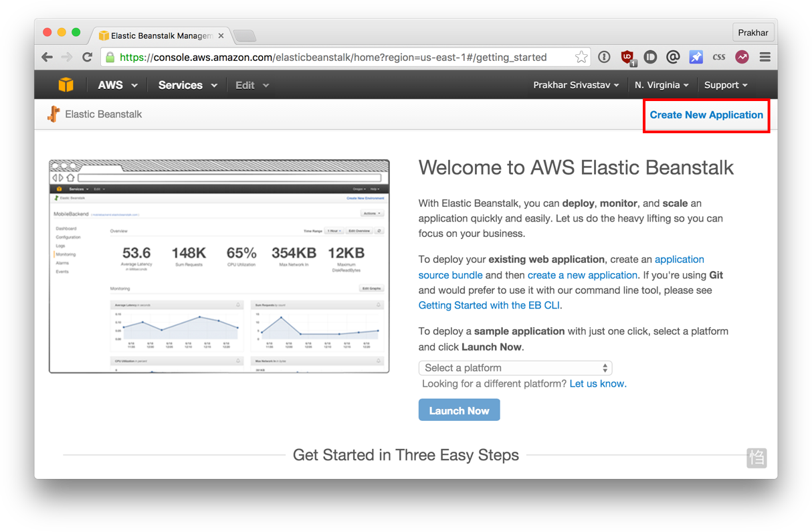Screen dimensions: 812x532
Task: Click the Elastic Beanstalk breadcrumb text
Action: (104, 114)
